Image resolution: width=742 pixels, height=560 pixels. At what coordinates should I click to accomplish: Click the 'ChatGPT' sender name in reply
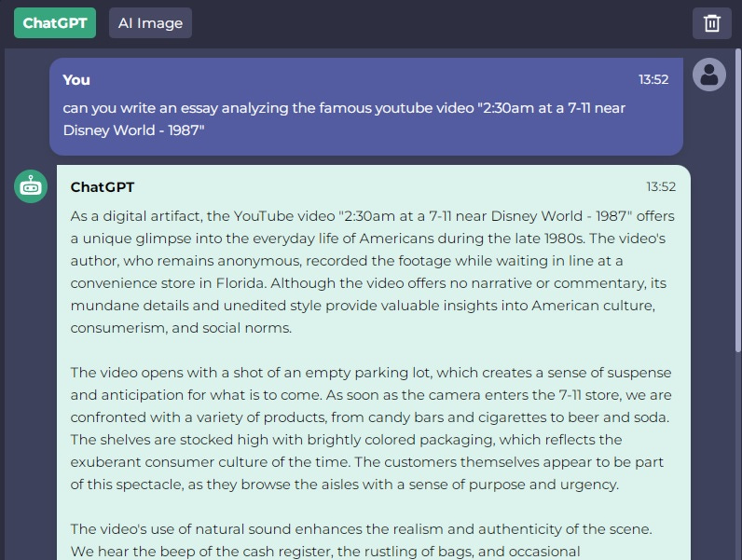tap(103, 187)
